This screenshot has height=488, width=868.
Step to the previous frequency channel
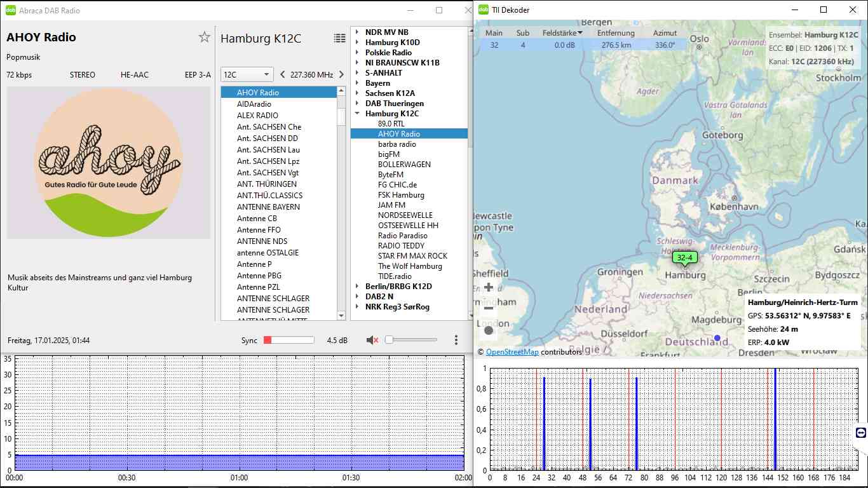point(283,74)
